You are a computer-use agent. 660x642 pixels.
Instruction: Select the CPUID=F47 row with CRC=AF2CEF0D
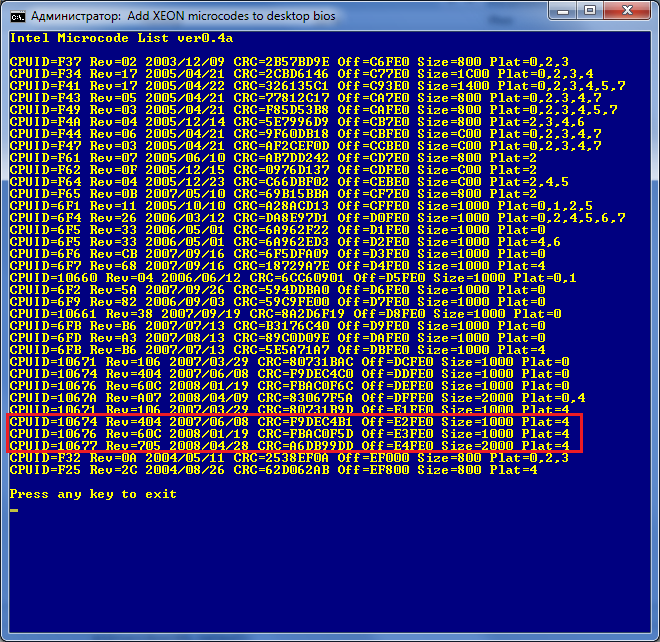click(305, 146)
